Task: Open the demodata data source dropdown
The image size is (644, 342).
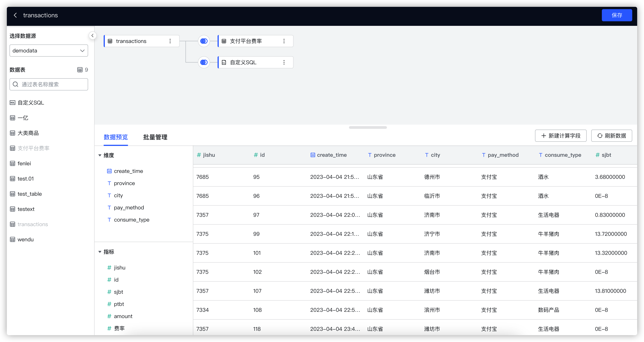Action: point(49,51)
